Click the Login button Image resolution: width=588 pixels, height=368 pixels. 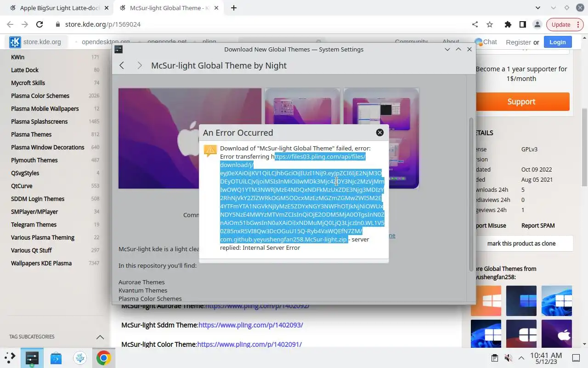557,42
